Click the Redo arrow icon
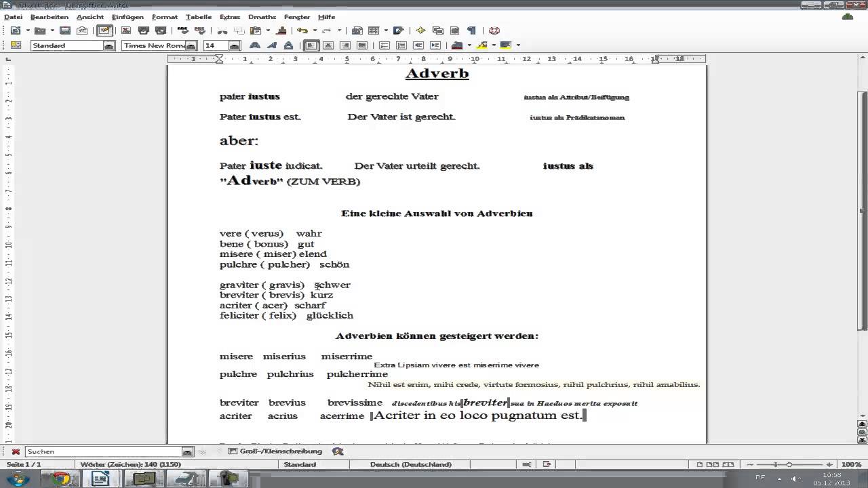Screen dimensions: 868x488 coord(326,30)
